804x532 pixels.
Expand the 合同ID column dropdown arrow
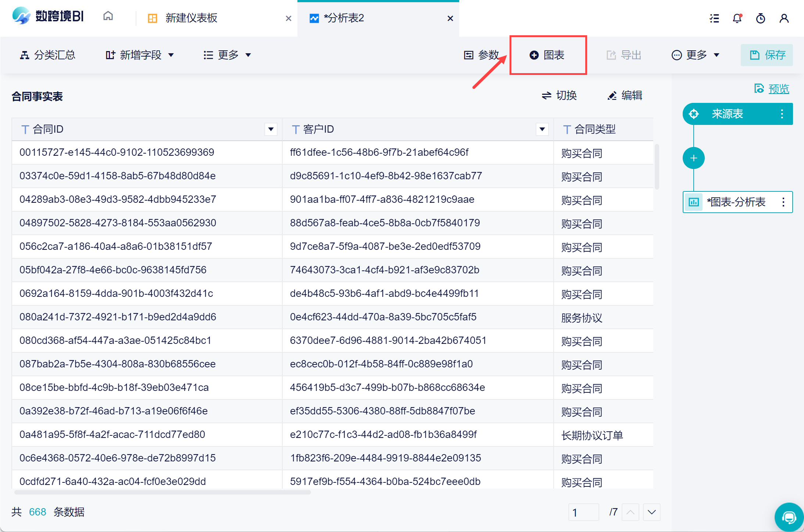(271, 129)
